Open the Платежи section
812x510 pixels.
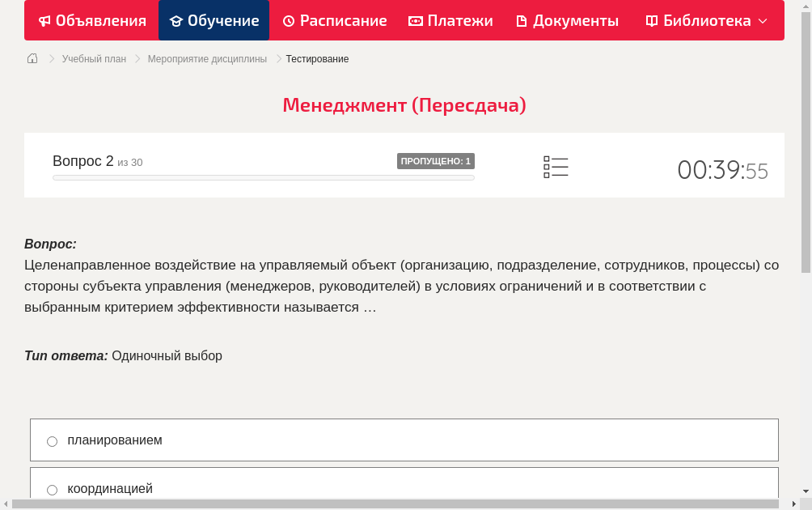coord(450,20)
